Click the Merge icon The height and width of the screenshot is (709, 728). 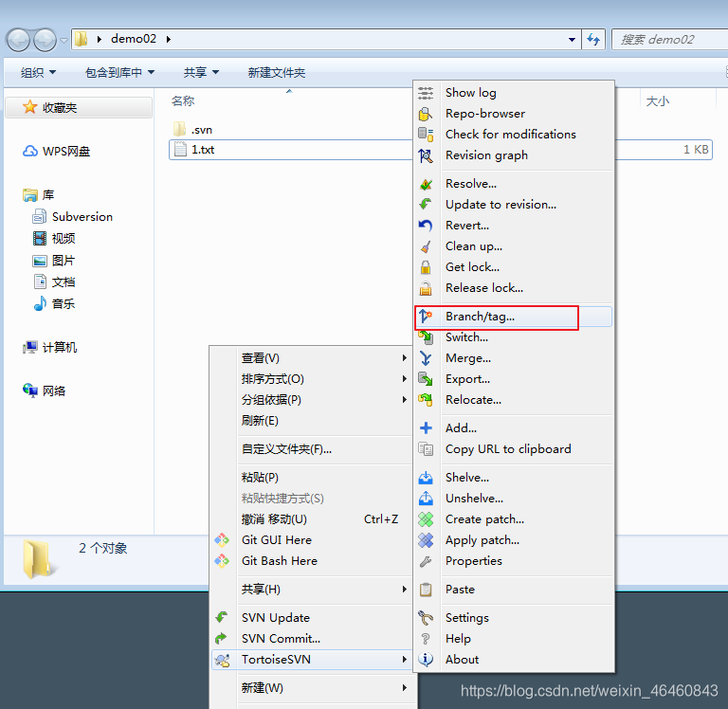pyautogui.click(x=426, y=358)
